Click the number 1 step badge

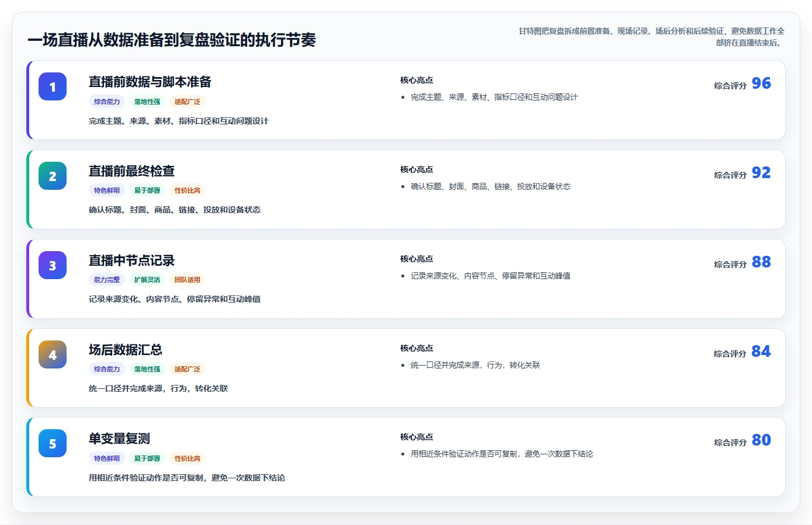point(53,87)
